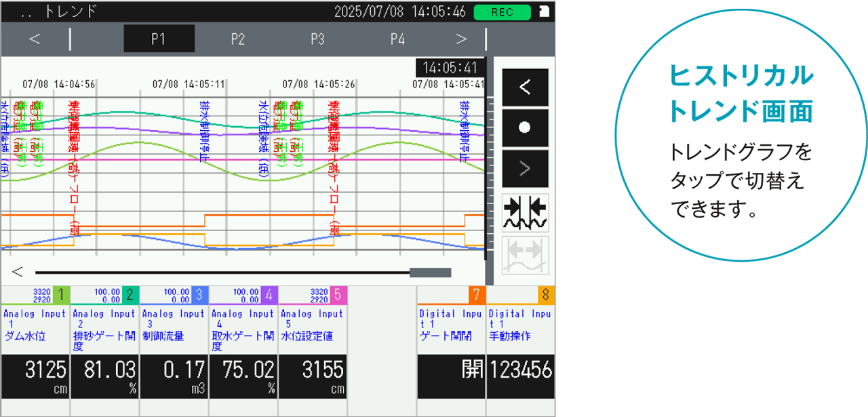Image resolution: width=868 pixels, height=417 pixels.
Task: Click the previous page arrow in tab bar
Action: [35, 39]
